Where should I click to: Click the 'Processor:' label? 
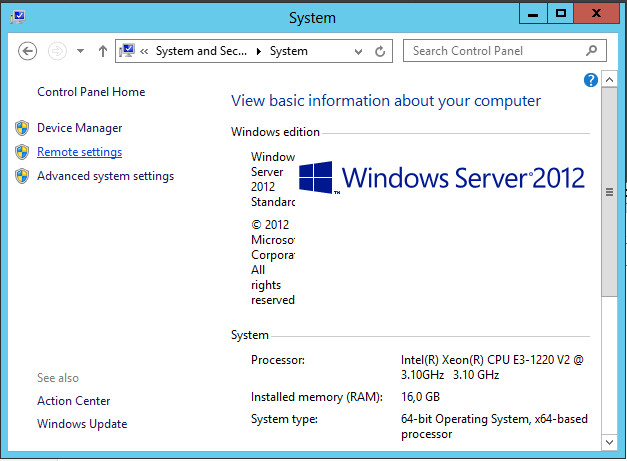pos(278,360)
